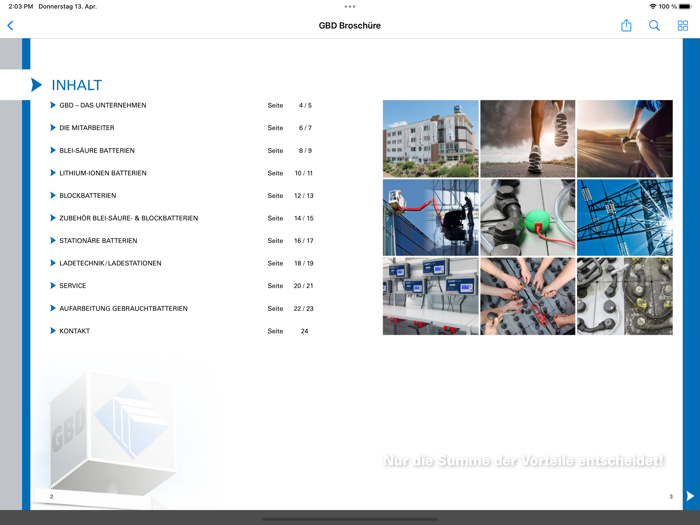Tap the GBD Broschüre title
The image size is (700, 525).
tap(350, 25)
